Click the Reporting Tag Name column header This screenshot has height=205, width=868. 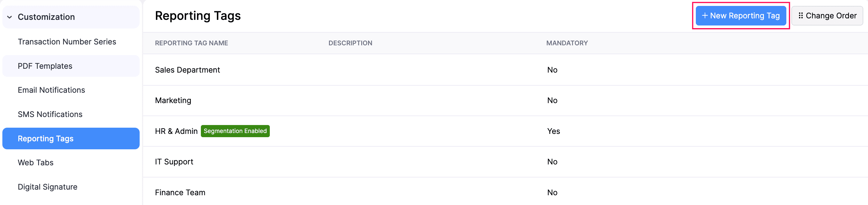point(191,43)
